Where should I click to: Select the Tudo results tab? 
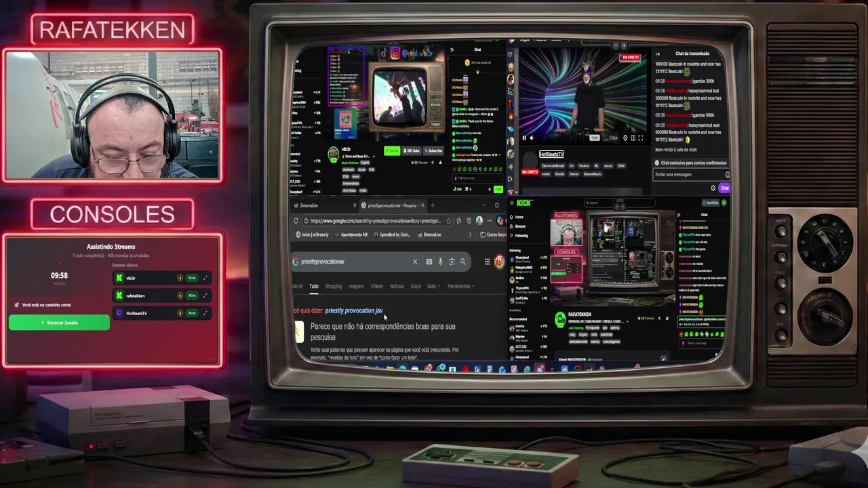pyautogui.click(x=314, y=286)
